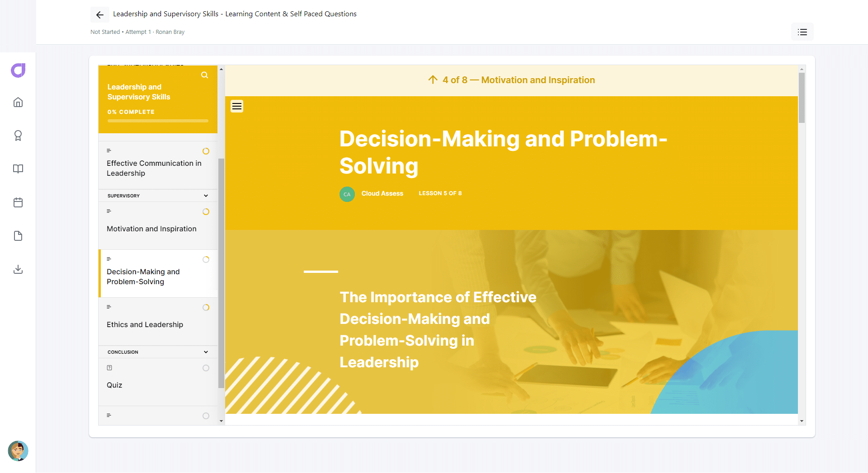Viewport: 868px width, 473px height.
Task: Open the download icon in left sidebar
Action: click(18, 269)
